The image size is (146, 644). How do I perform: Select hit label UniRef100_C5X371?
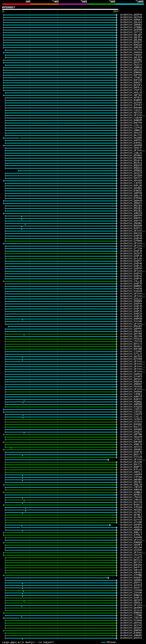131,555
